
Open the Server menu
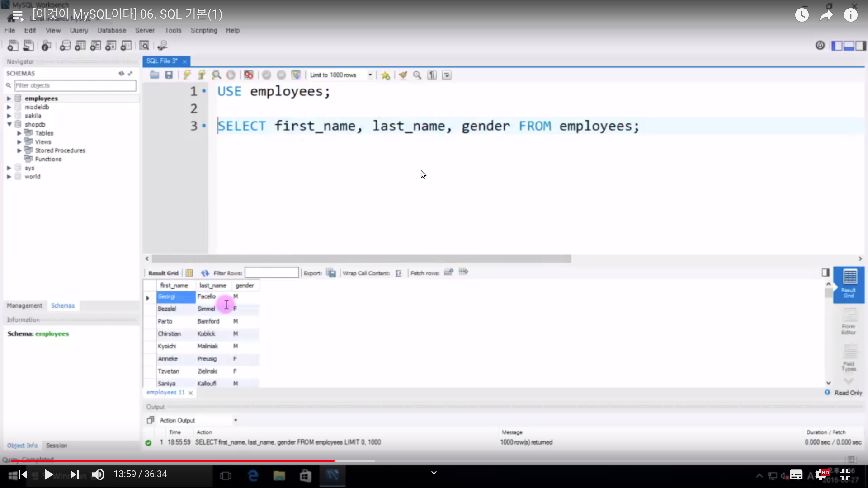coord(145,30)
